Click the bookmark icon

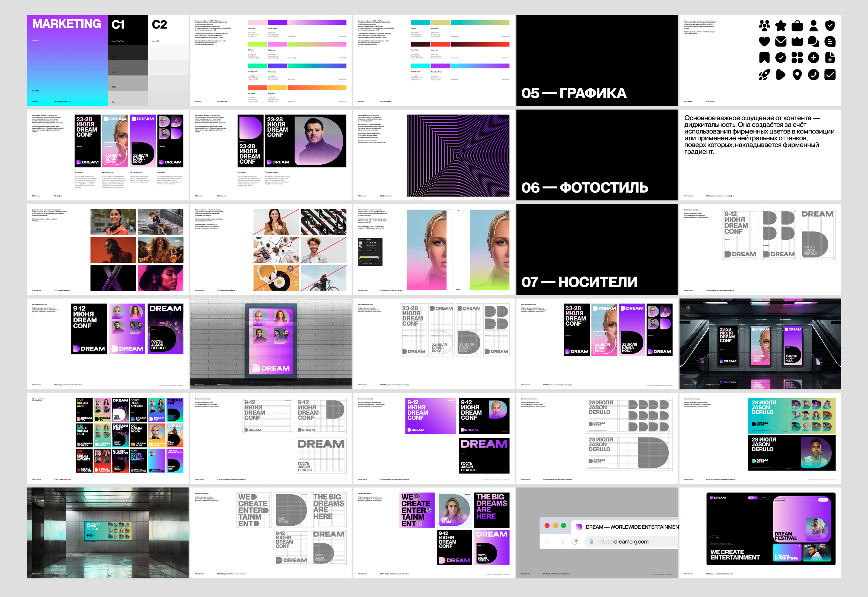click(764, 58)
